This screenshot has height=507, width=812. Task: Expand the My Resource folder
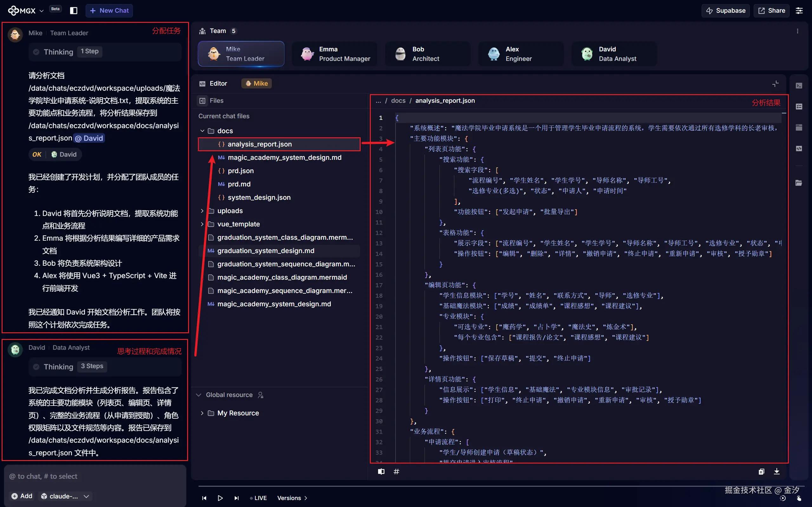coord(202,413)
